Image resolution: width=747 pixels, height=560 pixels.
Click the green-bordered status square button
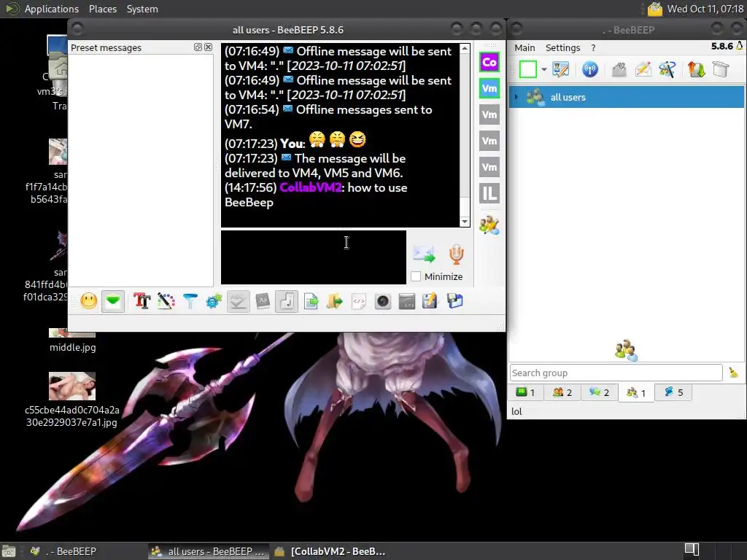[528, 69]
